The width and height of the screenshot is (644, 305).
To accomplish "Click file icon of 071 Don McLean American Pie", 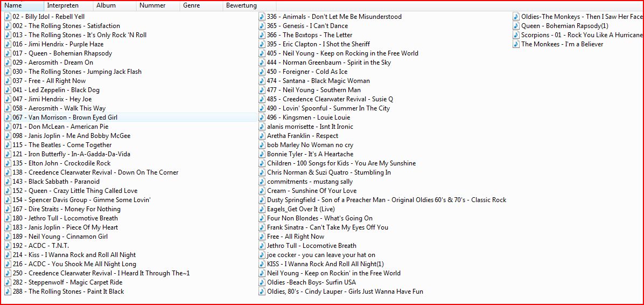I will click(8, 127).
